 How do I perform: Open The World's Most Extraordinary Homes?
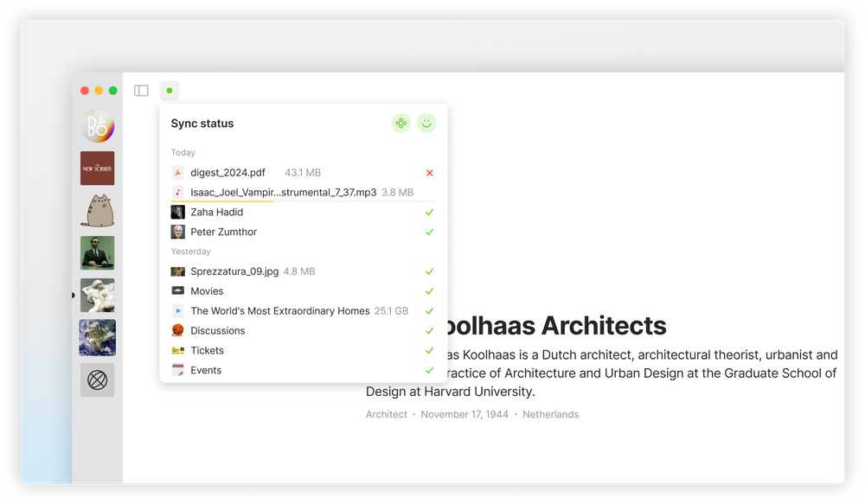point(304,311)
